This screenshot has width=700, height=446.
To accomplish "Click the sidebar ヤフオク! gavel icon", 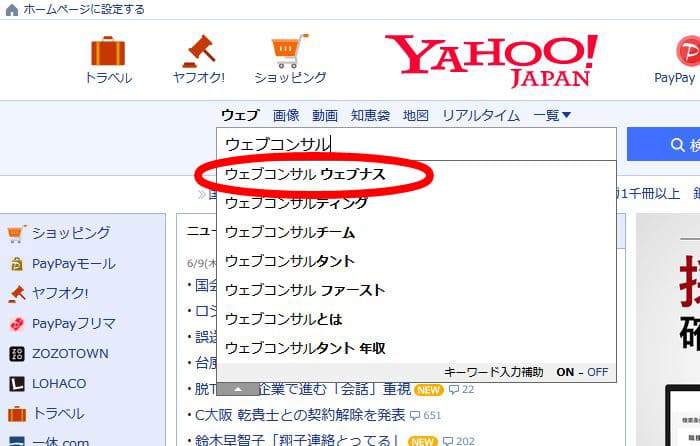I will pos(17,294).
